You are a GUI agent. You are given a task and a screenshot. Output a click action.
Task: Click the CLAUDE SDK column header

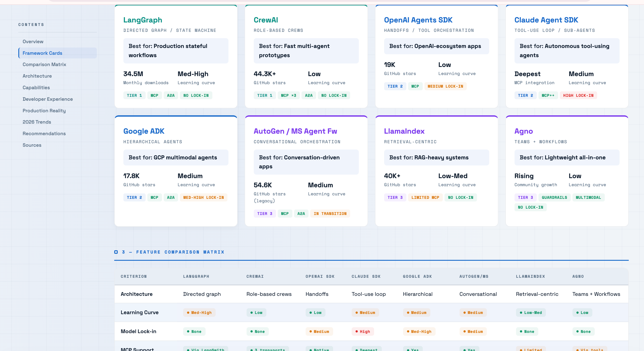point(366,276)
